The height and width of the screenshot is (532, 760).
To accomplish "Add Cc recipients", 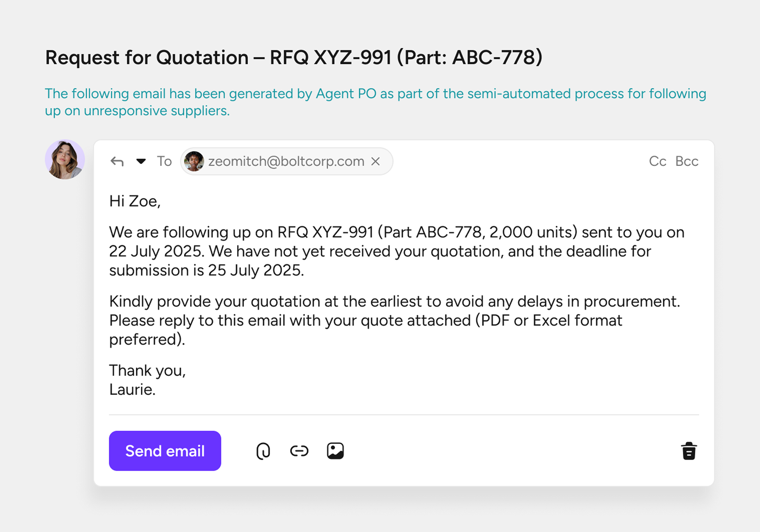I will pyautogui.click(x=657, y=161).
